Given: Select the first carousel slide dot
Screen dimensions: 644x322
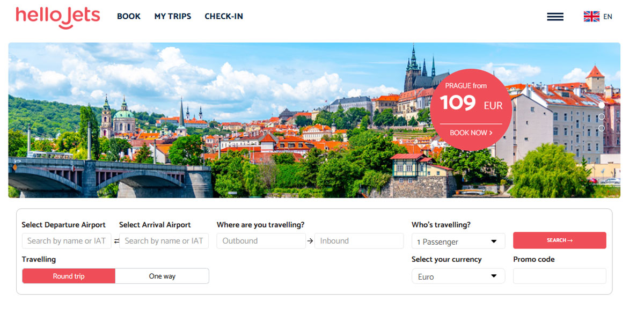Looking at the screenshot, I should 602,105.
